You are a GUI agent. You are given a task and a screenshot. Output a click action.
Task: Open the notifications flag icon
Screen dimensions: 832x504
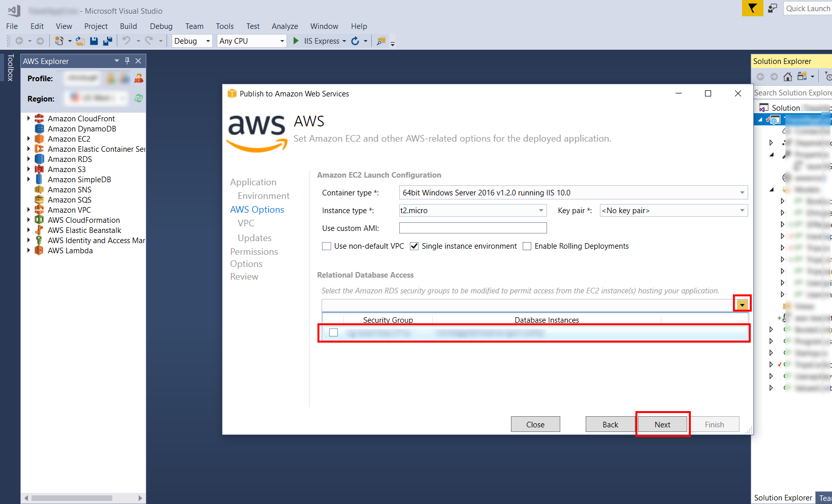752,8
